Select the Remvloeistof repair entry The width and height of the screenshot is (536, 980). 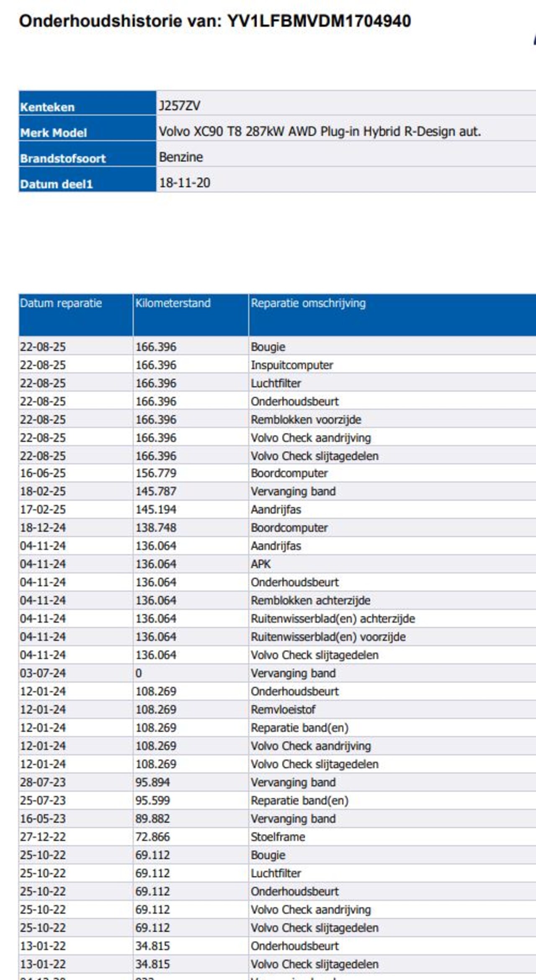click(x=283, y=710)
